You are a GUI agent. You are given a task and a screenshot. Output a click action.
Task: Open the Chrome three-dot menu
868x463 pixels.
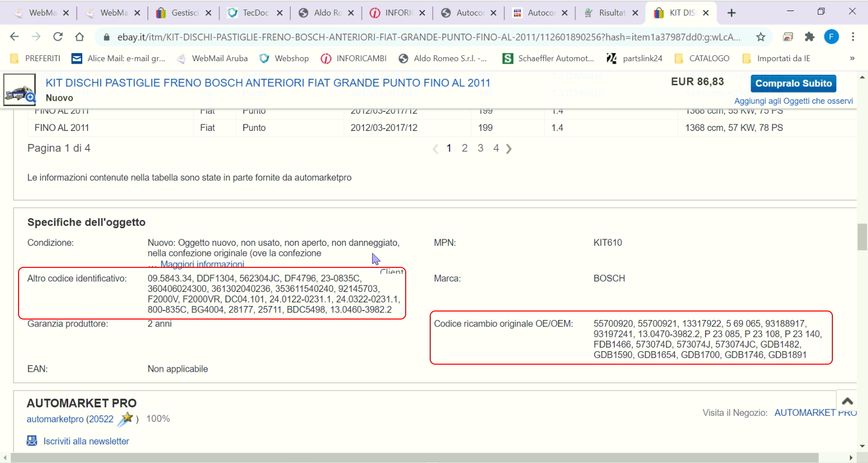[x=853, y=37]
